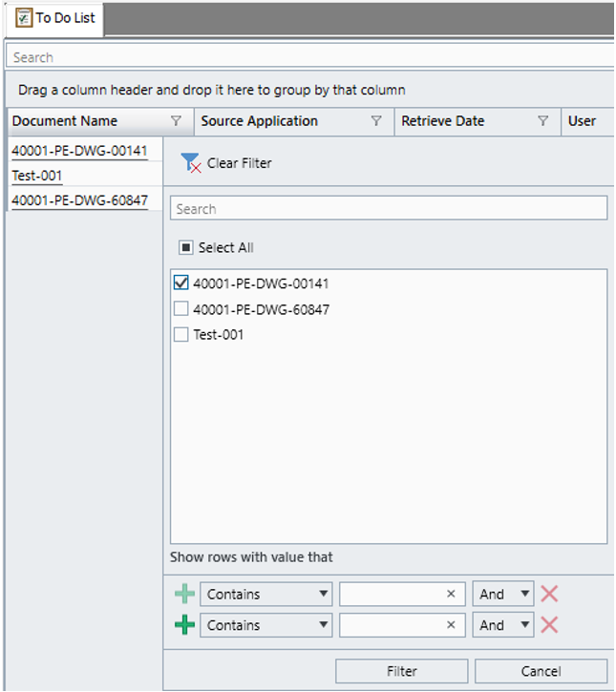Click the Cancel button
Screen dimensions: 616x692
[x=541, y=671]
